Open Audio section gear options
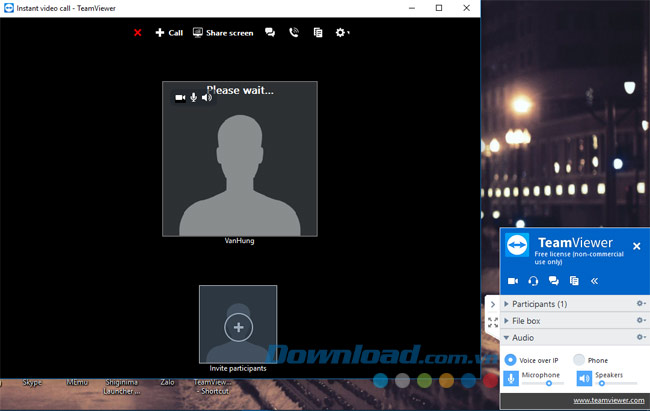650x411 pixels. point(641,338)
